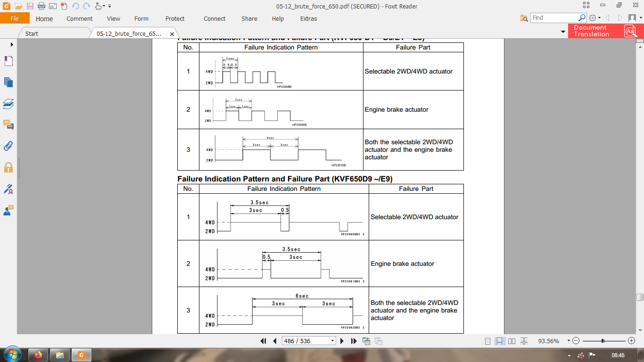Click the magnifier icon in Find box
Viewport: 644px width, 362px height.
coord(582,18)
